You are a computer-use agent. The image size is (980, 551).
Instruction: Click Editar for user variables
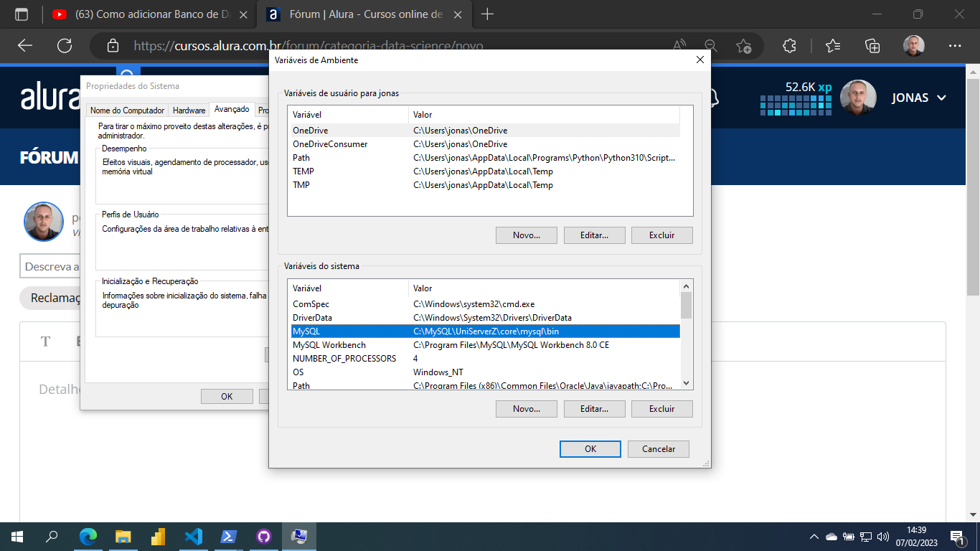click(x=594, y=235)
